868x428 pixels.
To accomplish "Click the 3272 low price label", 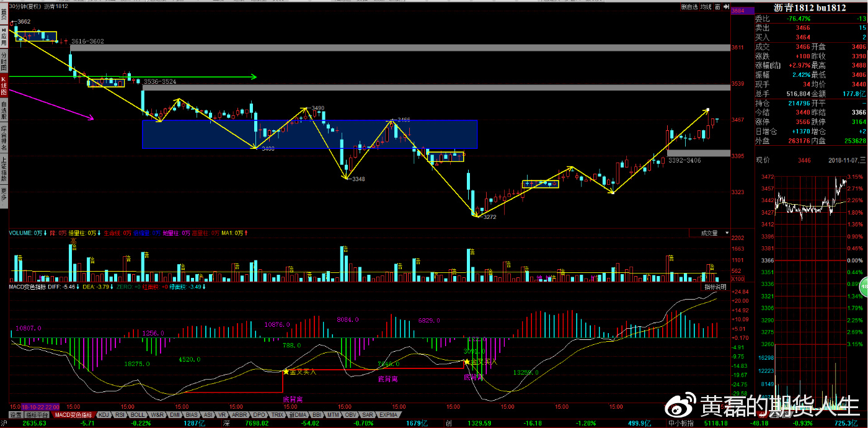I will pos(489,217).
